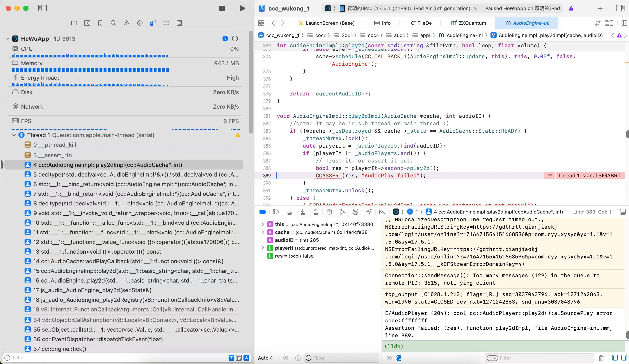Click the Step Into debug button

(302, 212)
